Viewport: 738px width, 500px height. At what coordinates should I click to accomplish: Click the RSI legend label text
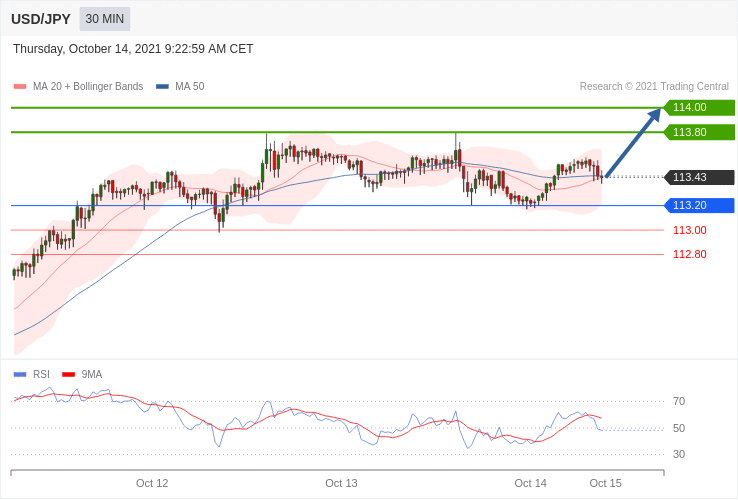(x=41, y=375)
